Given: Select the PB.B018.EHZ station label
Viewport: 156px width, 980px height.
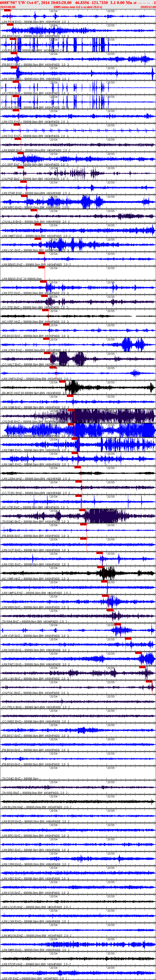Looking at the screenshot, I should coord(35,750).
